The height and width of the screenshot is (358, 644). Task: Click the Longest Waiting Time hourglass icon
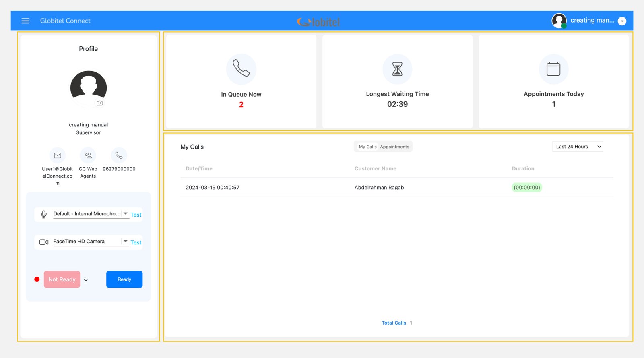(397, 69)
